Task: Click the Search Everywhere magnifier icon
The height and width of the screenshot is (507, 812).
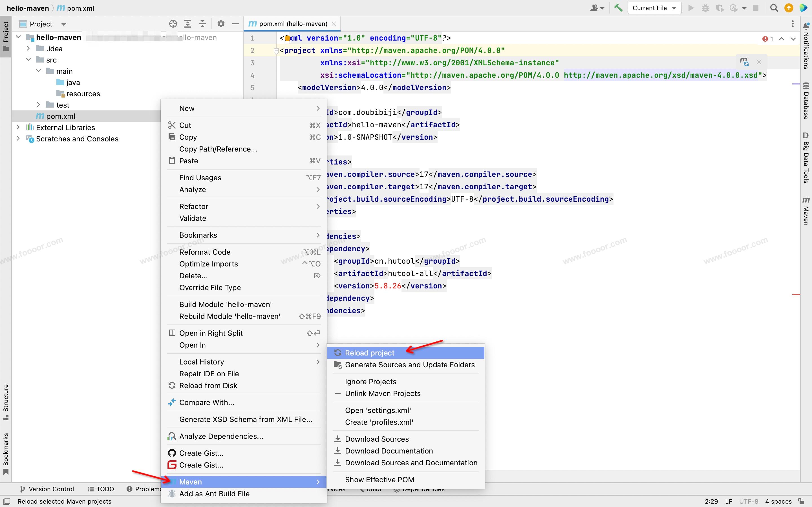Action: click(774, 8)
